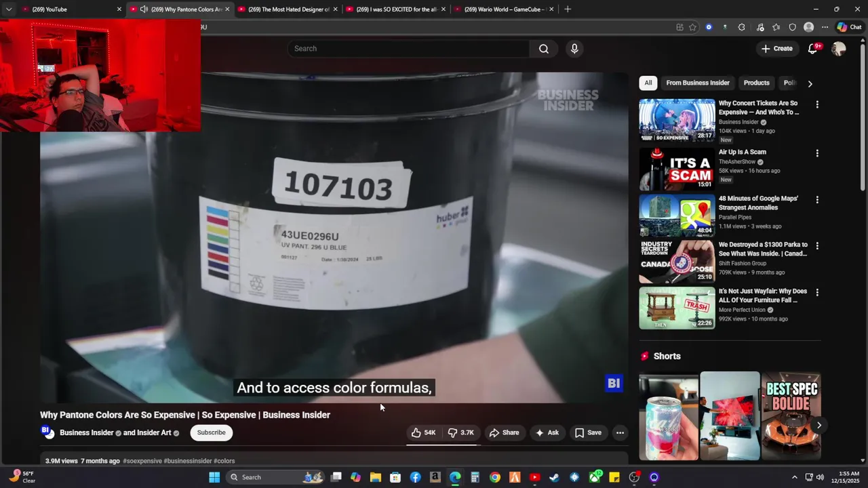Subscribe to Business Insider channel
The image size is (868, 488).
point(212,432)
